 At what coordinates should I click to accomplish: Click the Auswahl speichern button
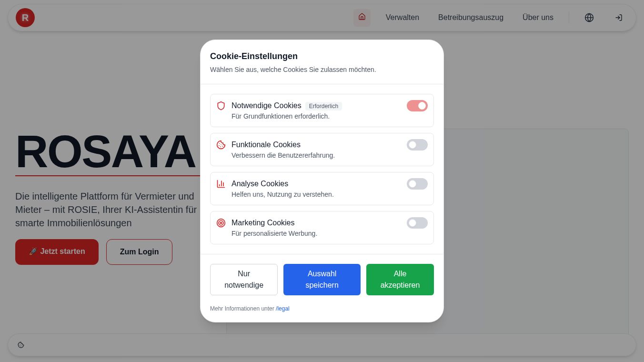[322, 280]
